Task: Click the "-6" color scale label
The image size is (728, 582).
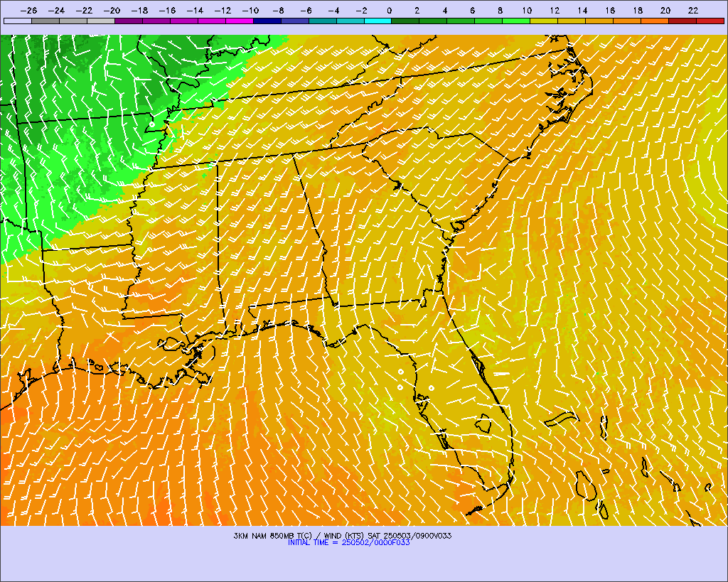Action: (x=306, y=10)
